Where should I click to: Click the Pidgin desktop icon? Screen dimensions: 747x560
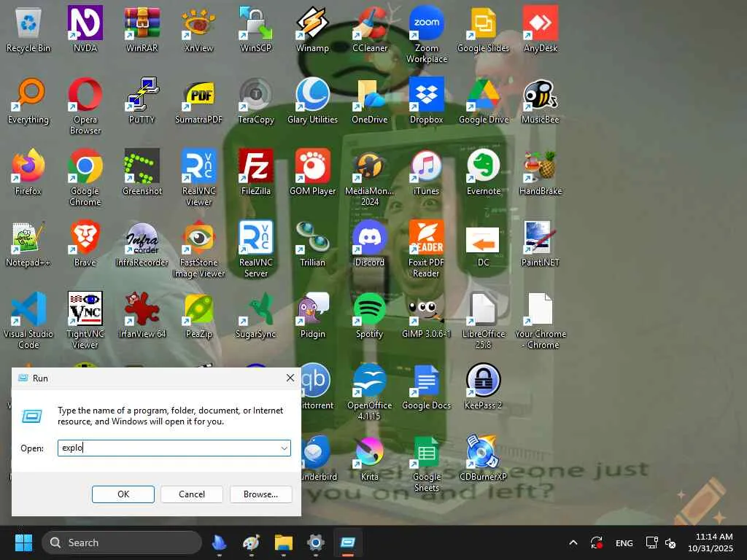pyautogui.click(x=312, y=315)
